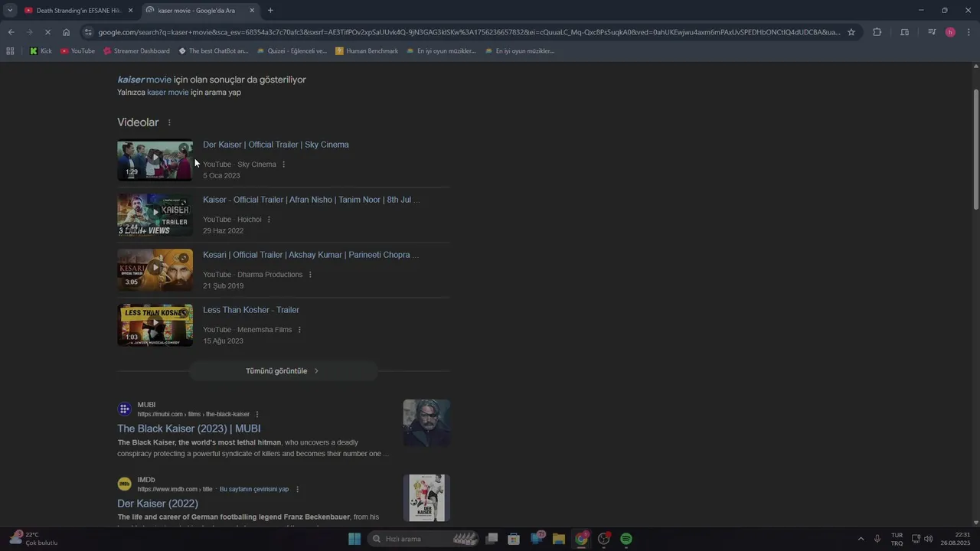Viewport: 980px width, 551px height.
Task: Open The Black Kaiser poster thumbnail
Action: (426, 423)
